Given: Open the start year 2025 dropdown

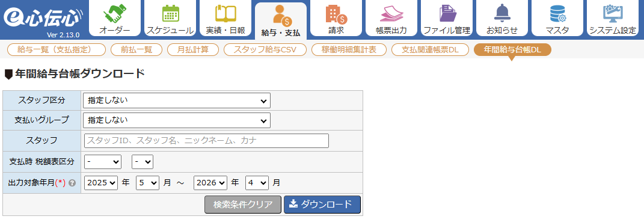Looking at the screenshot, I should tap(101, 183).
